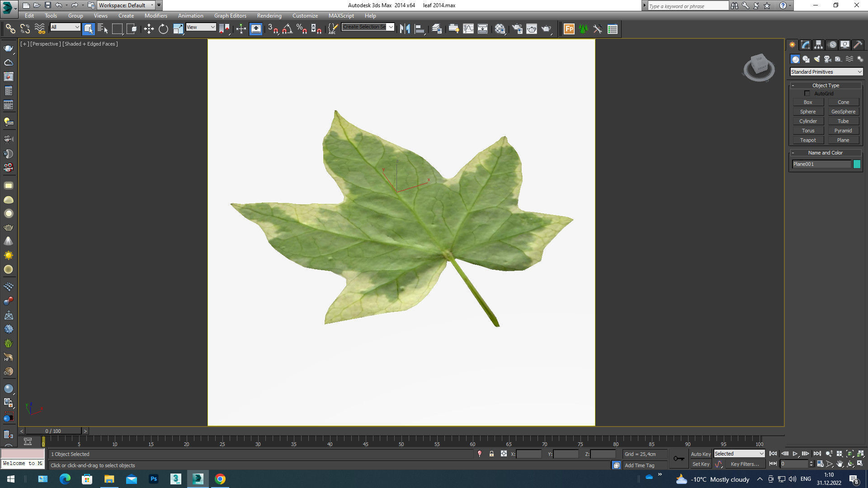Open Standard Primitives dropdown
This screenshot has width=868, height=488.
coord(826,72)
